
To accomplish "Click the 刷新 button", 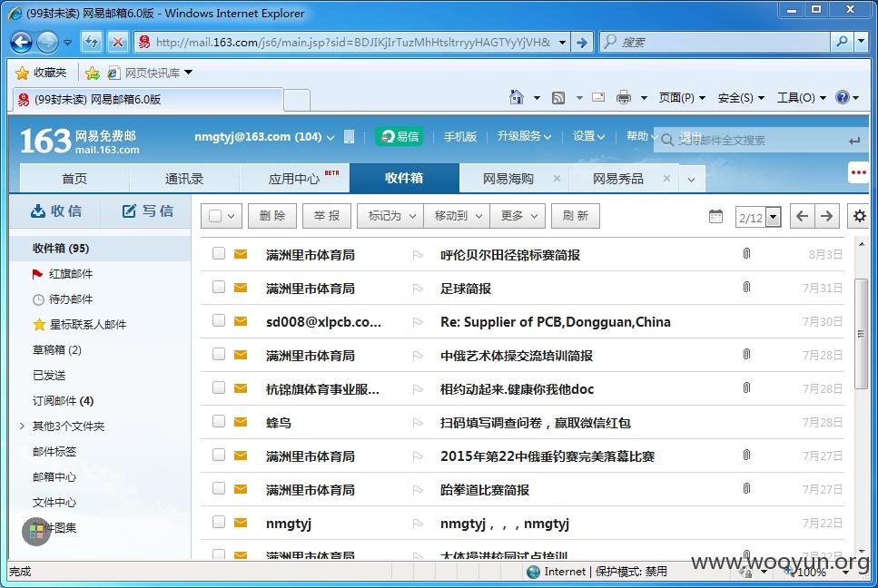I will (x=576, y=216).
